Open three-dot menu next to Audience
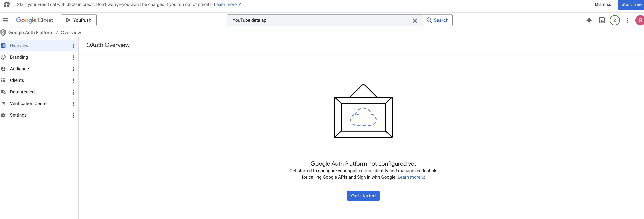 tap(73, 69)
